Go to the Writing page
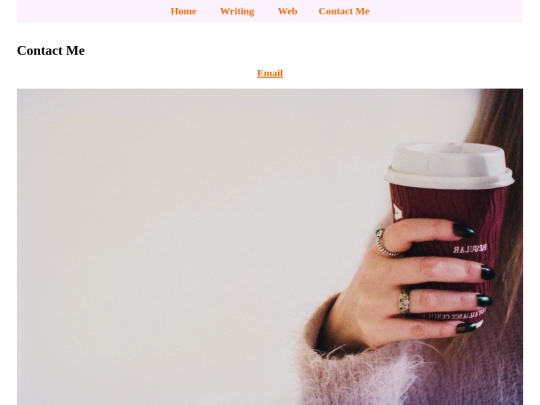 237,11
